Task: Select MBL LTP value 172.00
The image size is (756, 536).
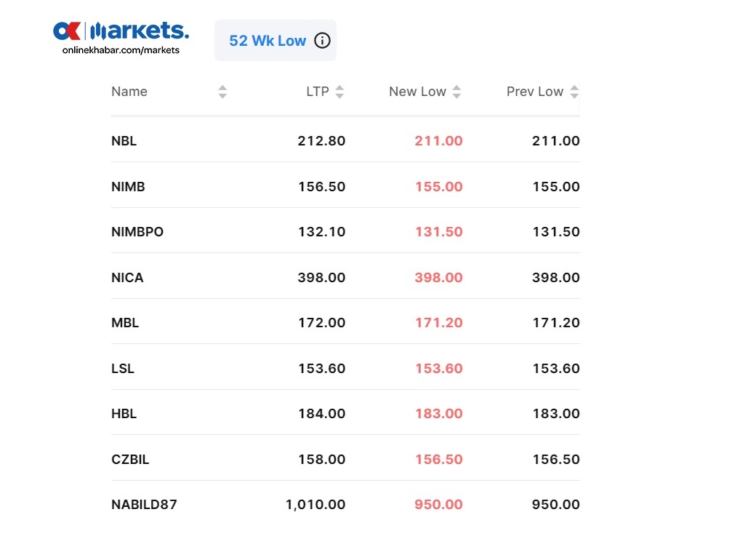Action: click(321, 323)
